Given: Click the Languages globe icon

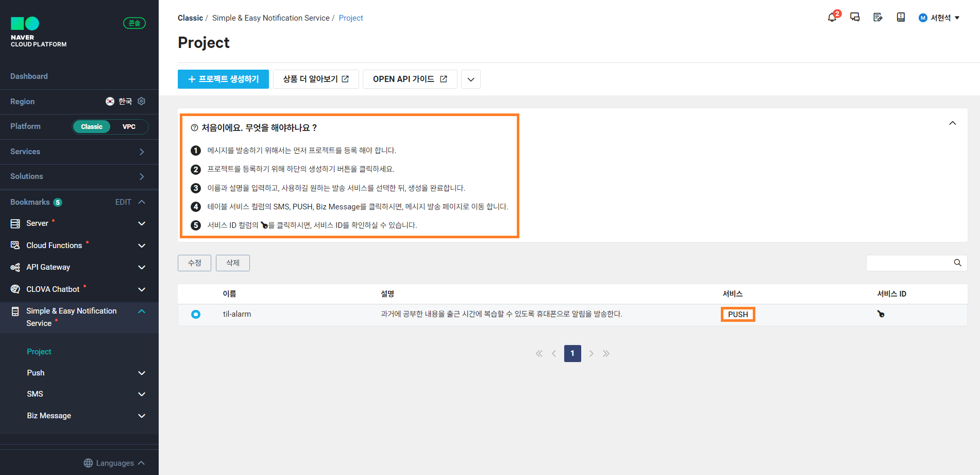Looking at the screenshot, I should click(x=88, y=463).
